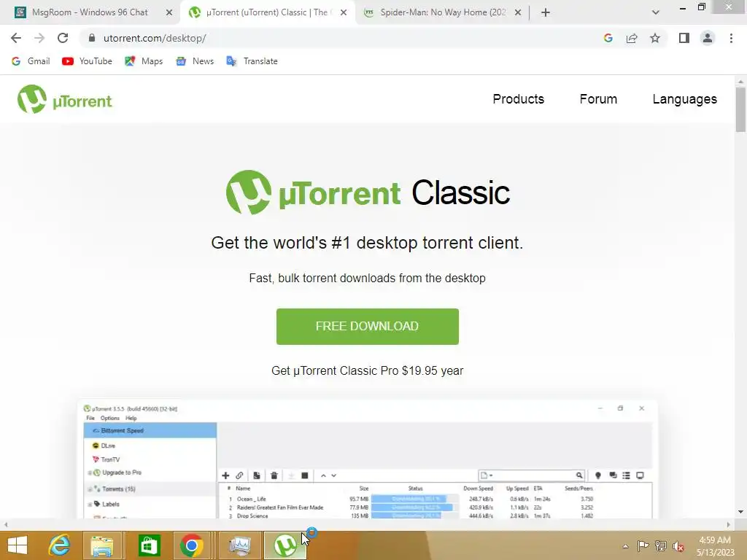
Task: Click the FREE DOWNLOAD button
Action: [368, 327]
